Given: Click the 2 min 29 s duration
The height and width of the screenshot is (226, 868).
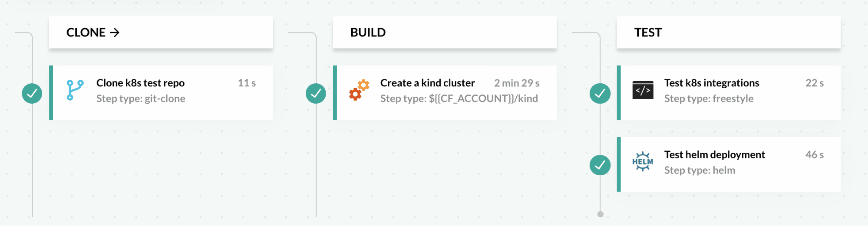Looking at the screenshot, I should [x=517, y=83].
